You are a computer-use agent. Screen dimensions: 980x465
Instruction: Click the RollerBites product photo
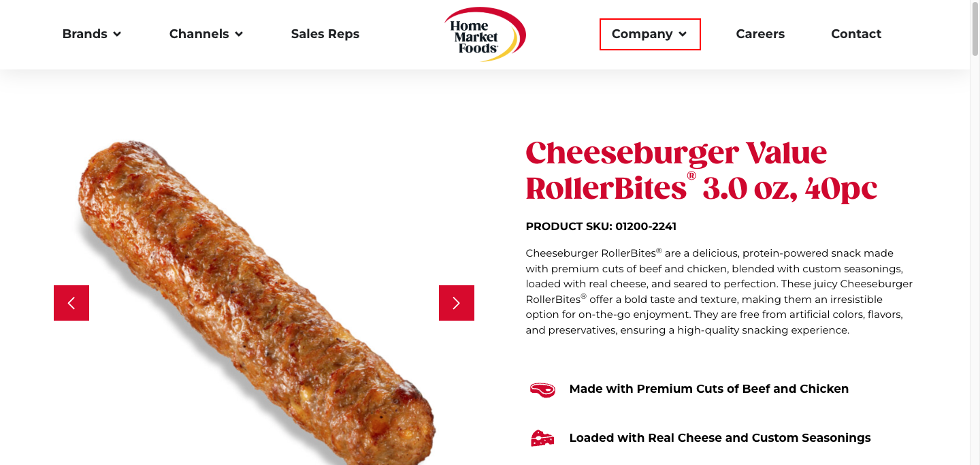(x=259, y=300)
